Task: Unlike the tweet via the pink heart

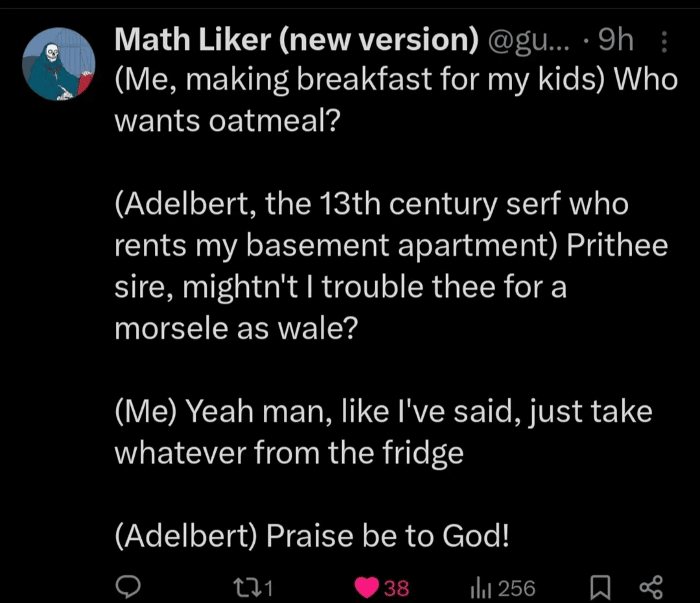Action: click(x=366, y=588)
